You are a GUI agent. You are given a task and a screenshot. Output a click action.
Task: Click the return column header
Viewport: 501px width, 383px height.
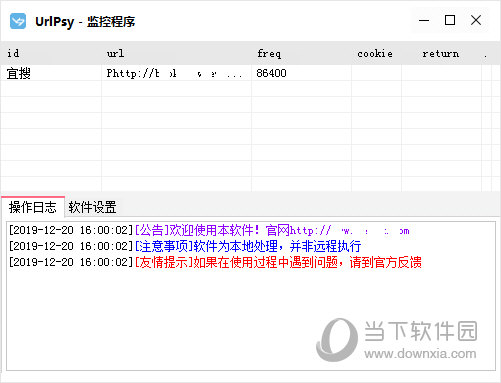point(441,53)
